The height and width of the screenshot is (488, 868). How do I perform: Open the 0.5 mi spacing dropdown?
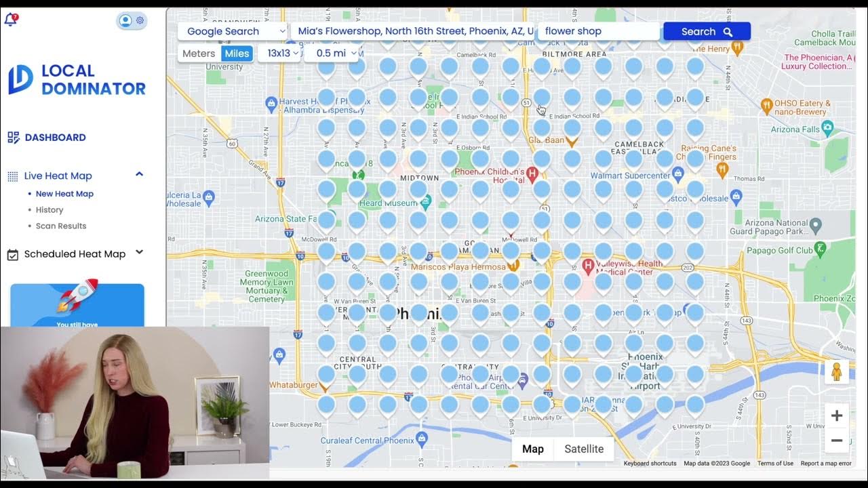tap(332, 54)
